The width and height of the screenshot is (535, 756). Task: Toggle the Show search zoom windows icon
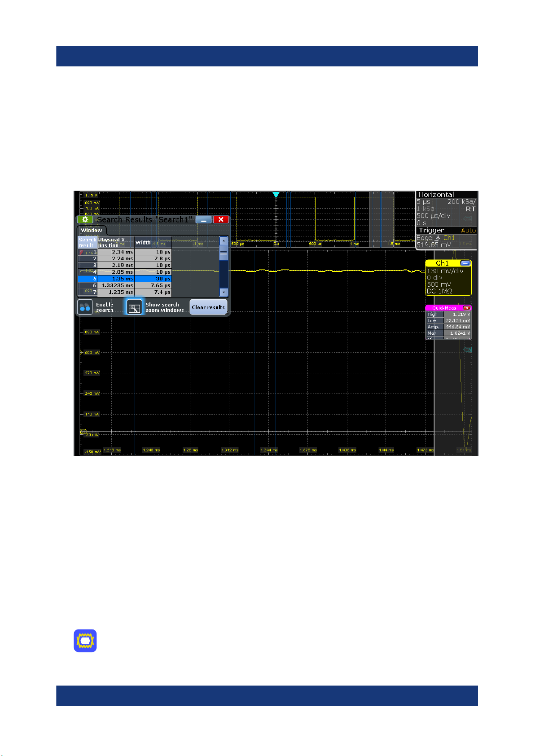click(134, 307)
